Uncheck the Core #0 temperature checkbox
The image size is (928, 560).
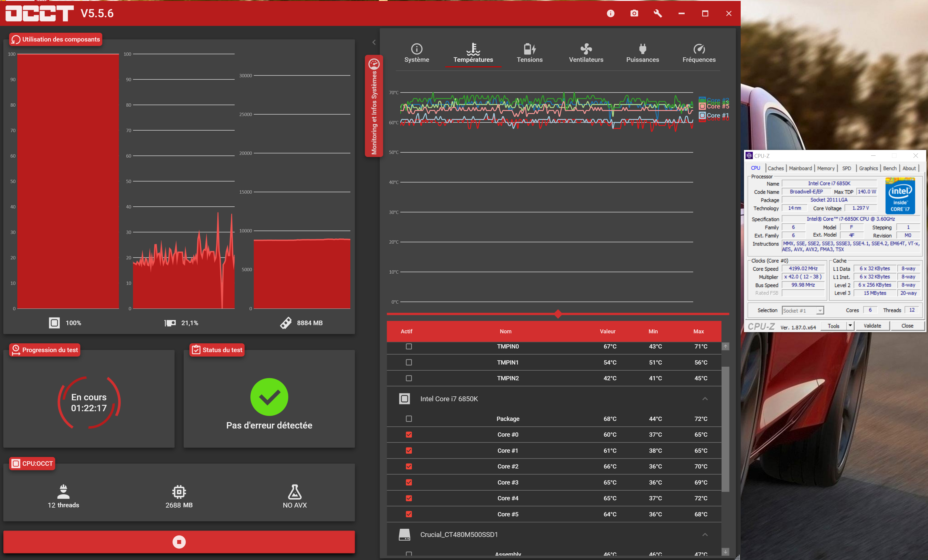tap(409, 435)
